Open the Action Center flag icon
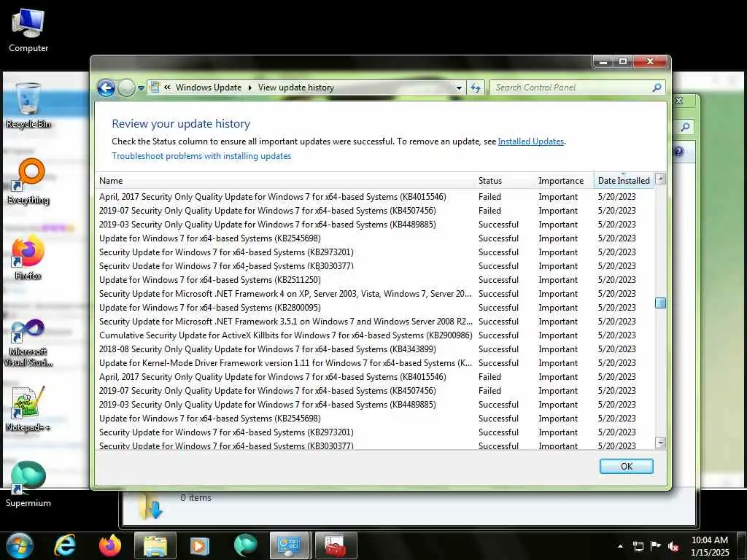The width and height of the screenshot is (747, 560). (656, 546)
